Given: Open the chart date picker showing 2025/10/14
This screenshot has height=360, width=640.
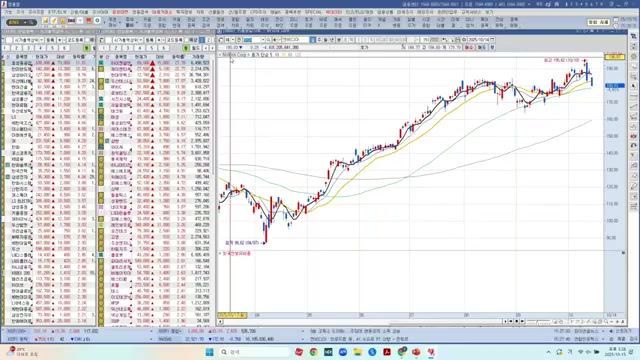Looking at the screenshot, I should click(x=481, y=40).
